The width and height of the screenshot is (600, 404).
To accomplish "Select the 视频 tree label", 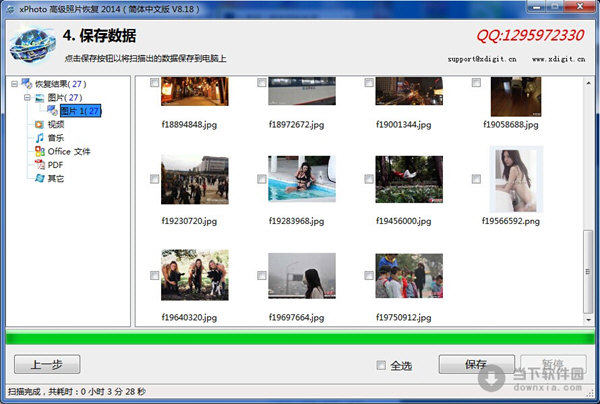I will tap(56, 124).
